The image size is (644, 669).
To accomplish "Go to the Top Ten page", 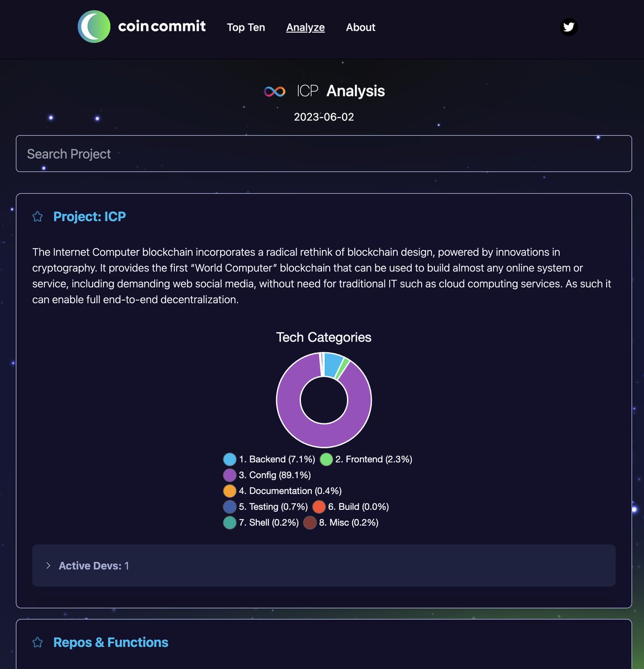I will 246,27.
